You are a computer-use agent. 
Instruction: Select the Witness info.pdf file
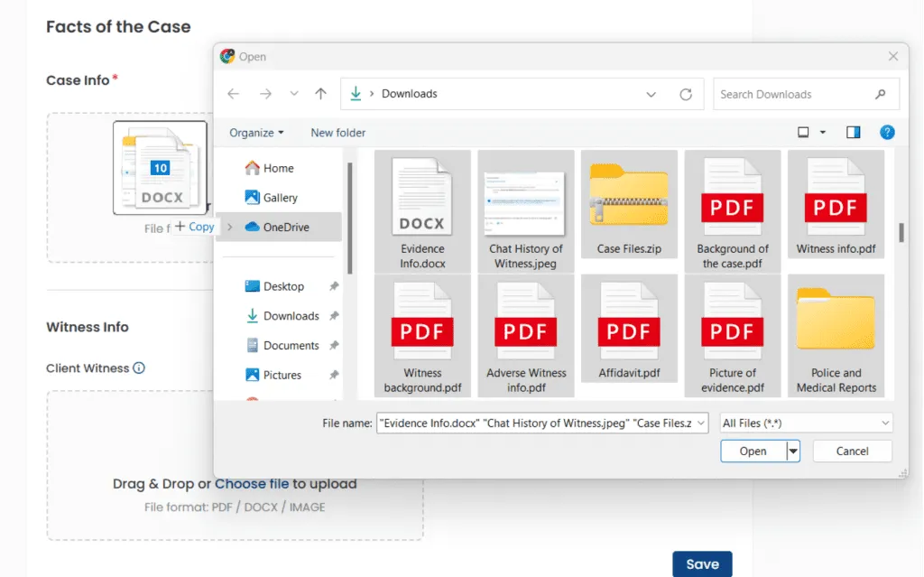pos(836,204)
